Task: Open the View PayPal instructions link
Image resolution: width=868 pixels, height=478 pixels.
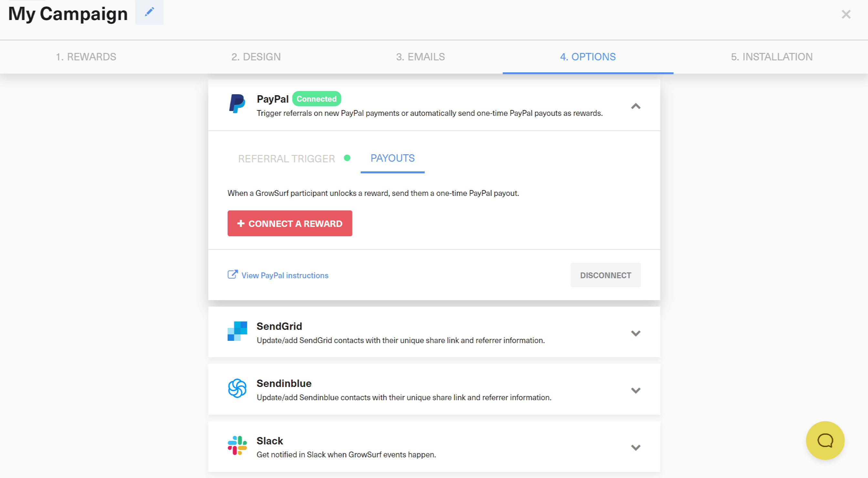Action: [285, 275]
